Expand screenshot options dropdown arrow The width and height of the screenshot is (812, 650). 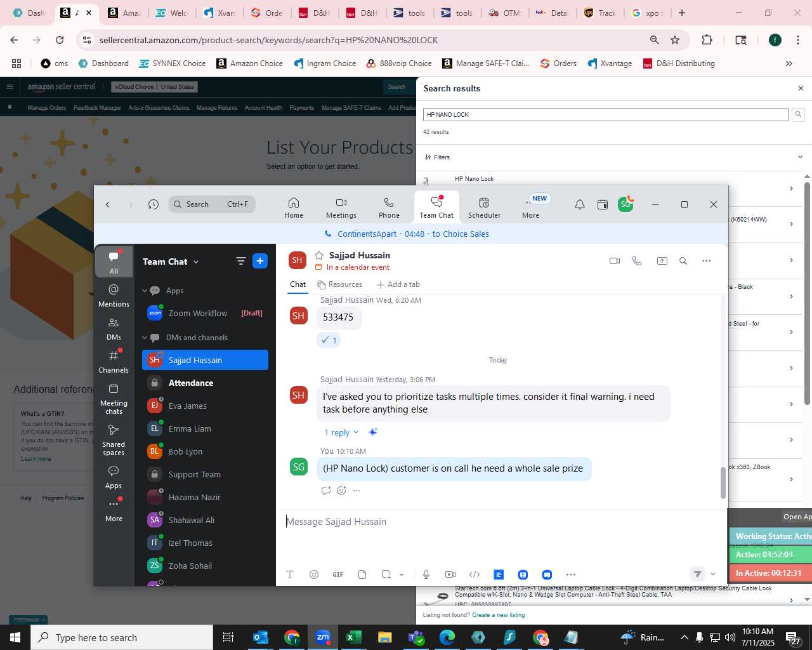[x=402, y=574]
